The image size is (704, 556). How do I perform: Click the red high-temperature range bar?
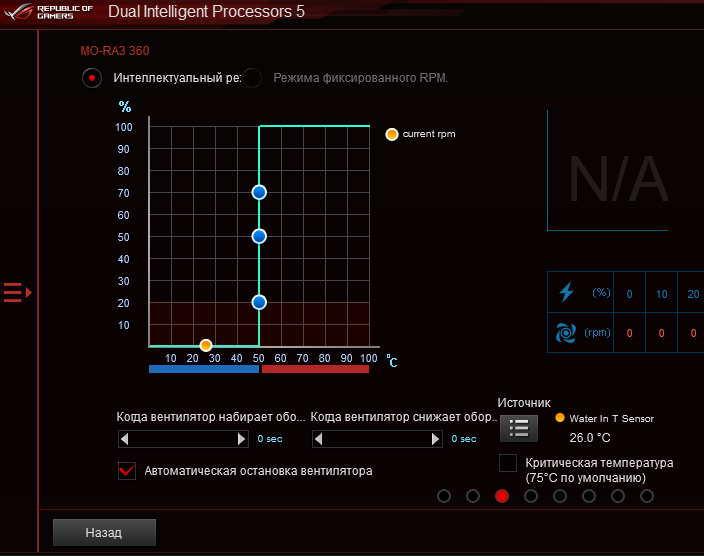point(315,369)
